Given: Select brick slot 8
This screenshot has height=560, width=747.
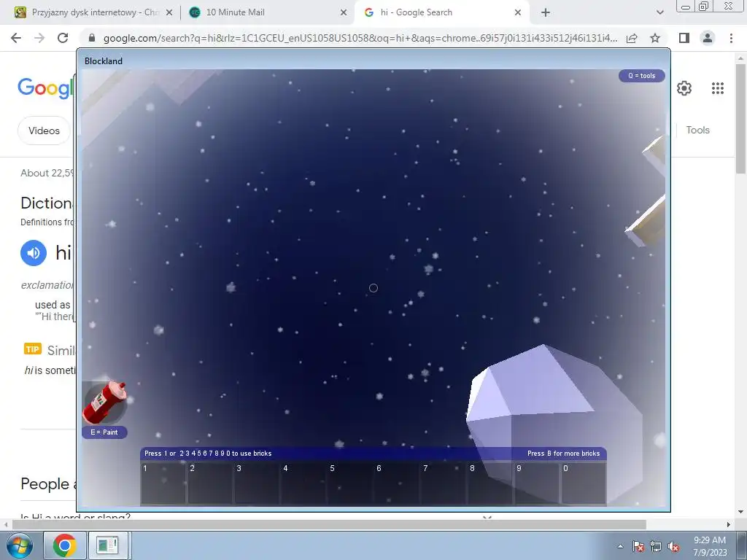Looking at the screenshot, I should pyautogui.click(x=489, y=483).
